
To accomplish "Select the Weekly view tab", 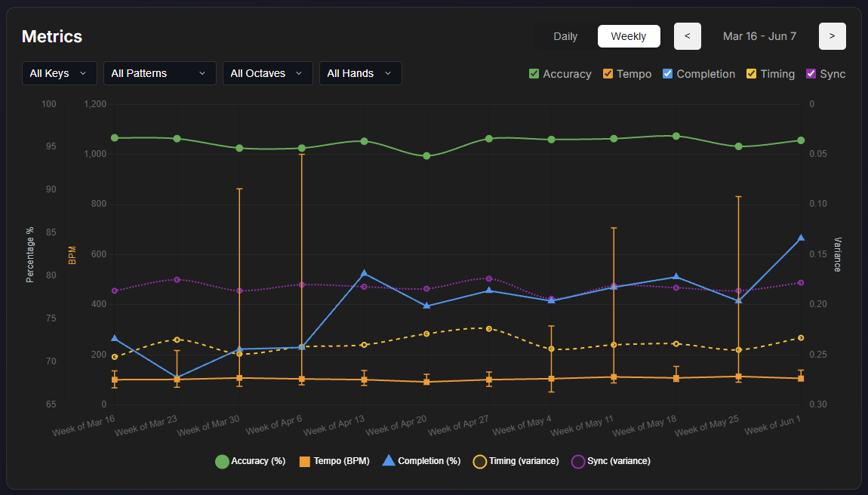I will (x=629, y=36).
